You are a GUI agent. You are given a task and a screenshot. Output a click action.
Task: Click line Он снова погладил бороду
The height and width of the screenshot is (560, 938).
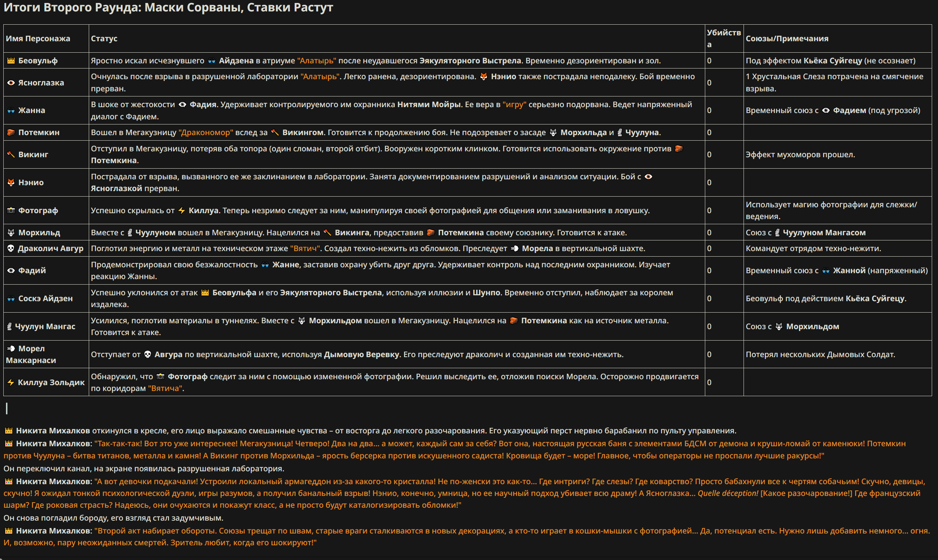[114, 518]
